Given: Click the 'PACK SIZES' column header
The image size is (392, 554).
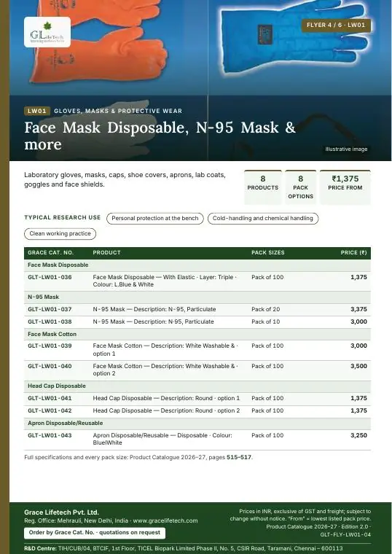Looking at the screenshot, I should [x=267, y=253].
